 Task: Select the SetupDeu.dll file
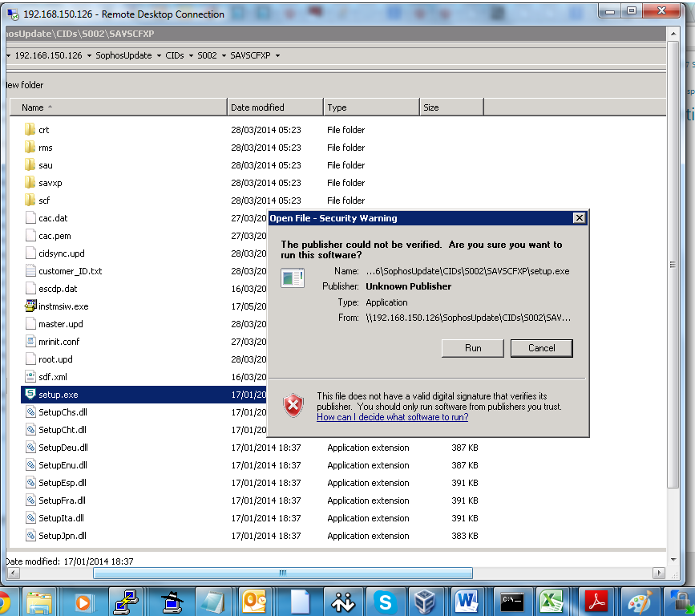pyautogui.click(x=63, y=448)
